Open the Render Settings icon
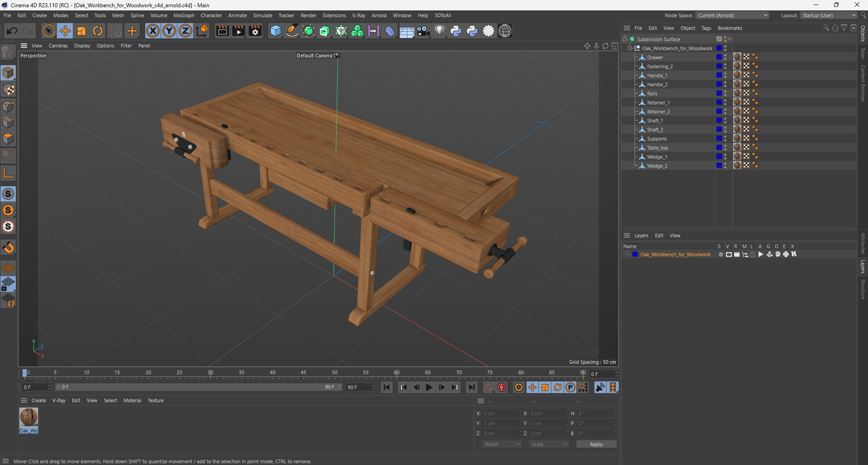The image size is (868, 465). (x=255, y=31)
